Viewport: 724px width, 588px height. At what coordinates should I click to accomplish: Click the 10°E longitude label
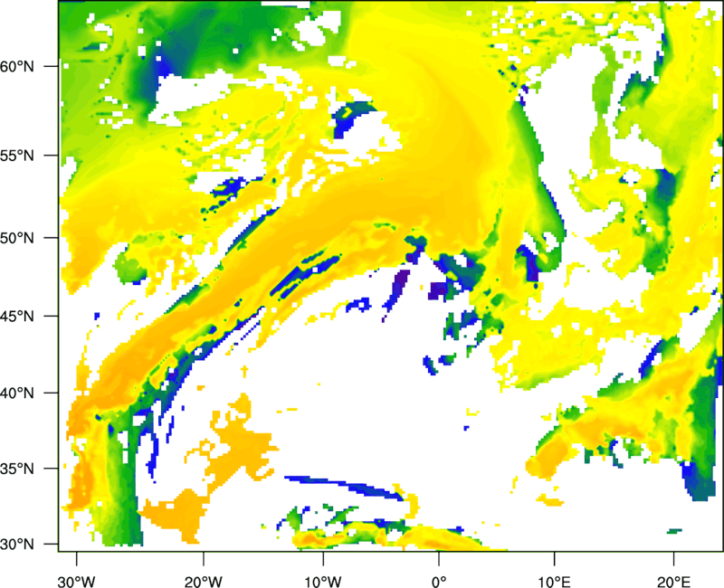[554, 582]
